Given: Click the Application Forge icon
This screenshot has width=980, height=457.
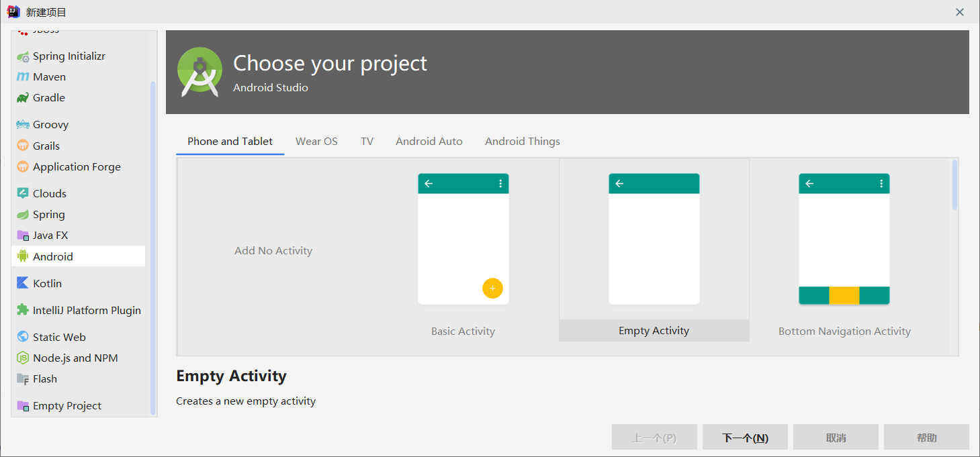Looking at the screenshot, I should click(23, 166).
